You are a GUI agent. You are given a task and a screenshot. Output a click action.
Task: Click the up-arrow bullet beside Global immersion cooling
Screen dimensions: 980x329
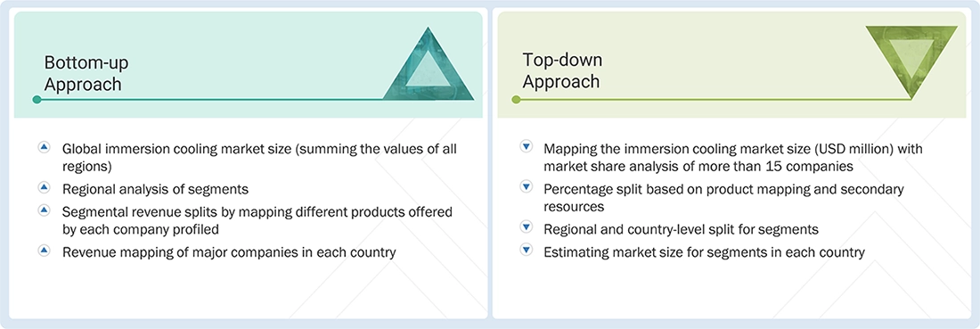(44, 148)
